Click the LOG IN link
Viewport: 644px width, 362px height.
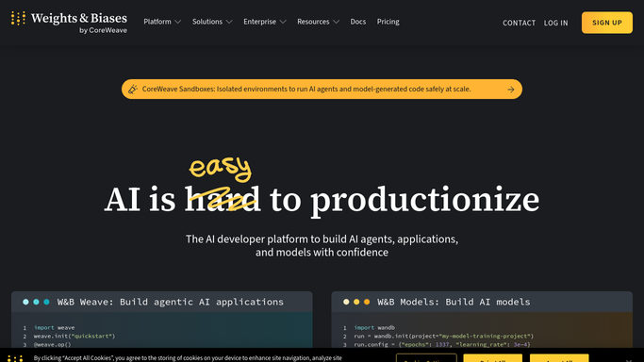555,23
